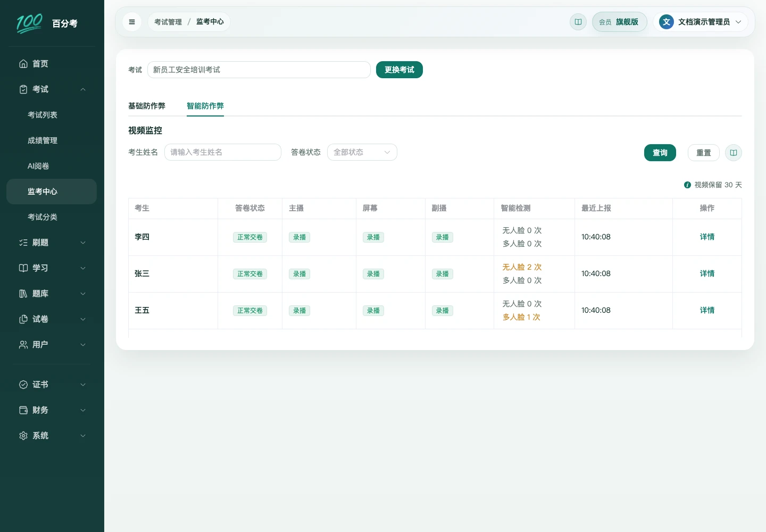Open 详情 for 张三
Image resolution: width=766 pixels, height=532 pixels.
(x=707, y=273)
